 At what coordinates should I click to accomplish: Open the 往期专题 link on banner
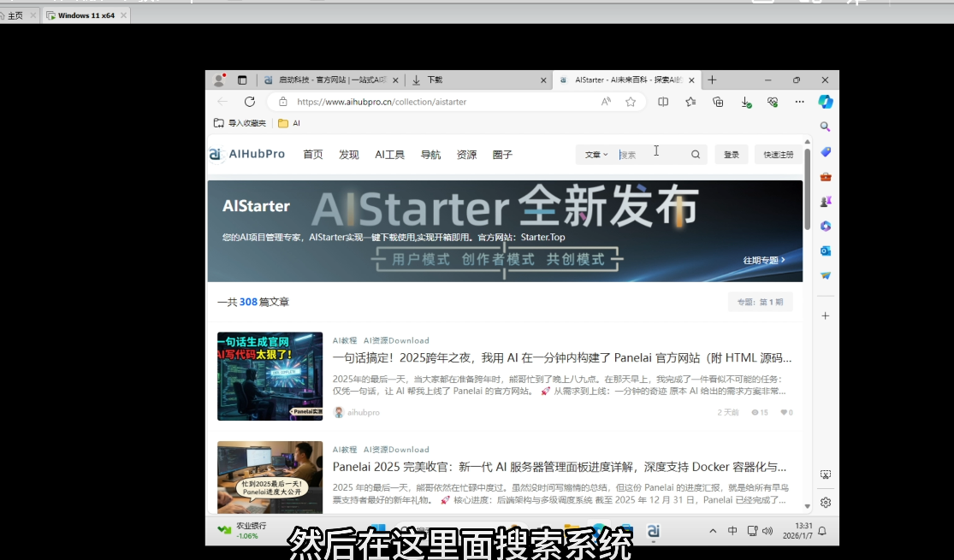click(x=763, y=260)
